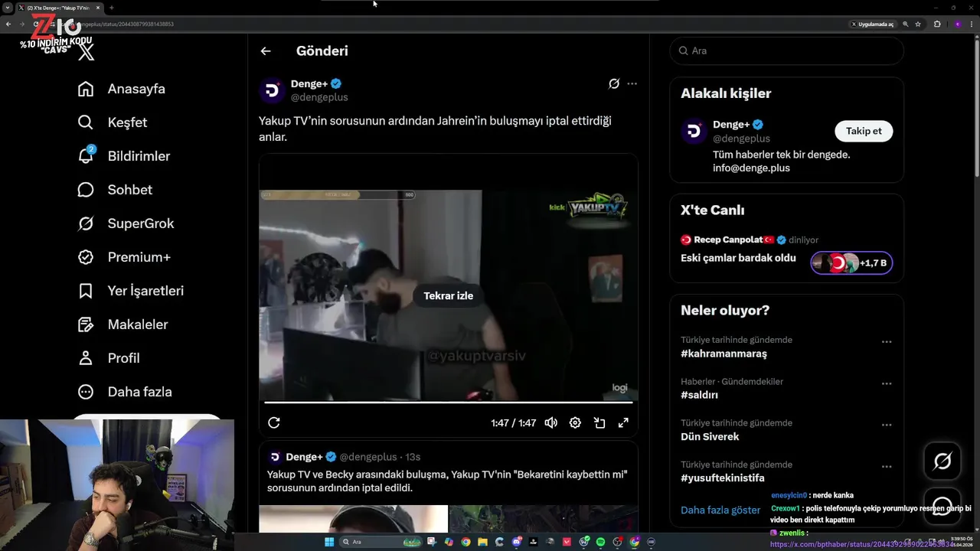Open Anasayfa in the X sidebar
980x551 pixels.
(122, 89)
